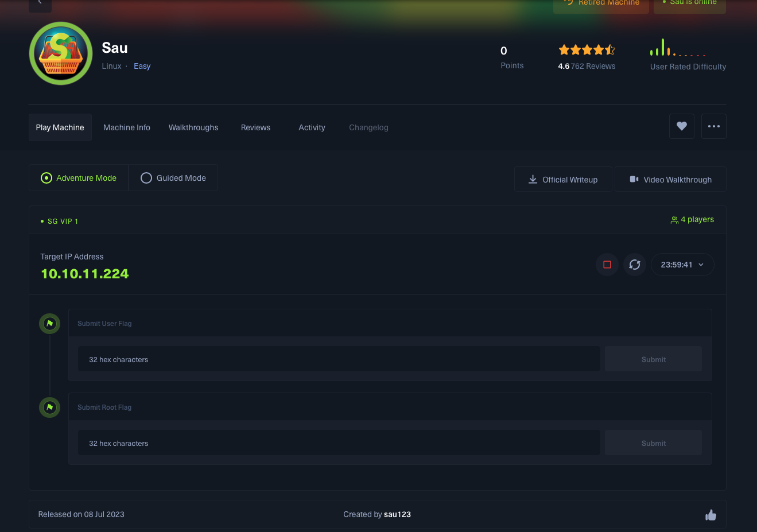Open the Activity tab
Image resolution: width=757 pixels, height=532 pixels.
pos(312,127)
